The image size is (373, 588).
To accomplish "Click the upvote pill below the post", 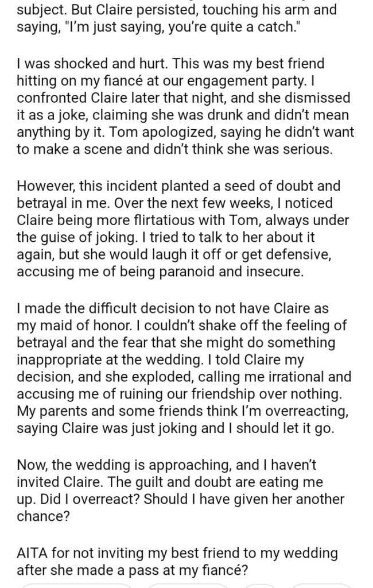I will pyautogui.click(x=76, y=585).
